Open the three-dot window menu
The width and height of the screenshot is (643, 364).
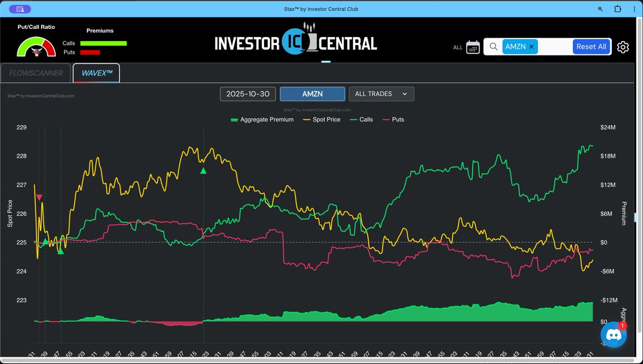click(x=633, y=9)
